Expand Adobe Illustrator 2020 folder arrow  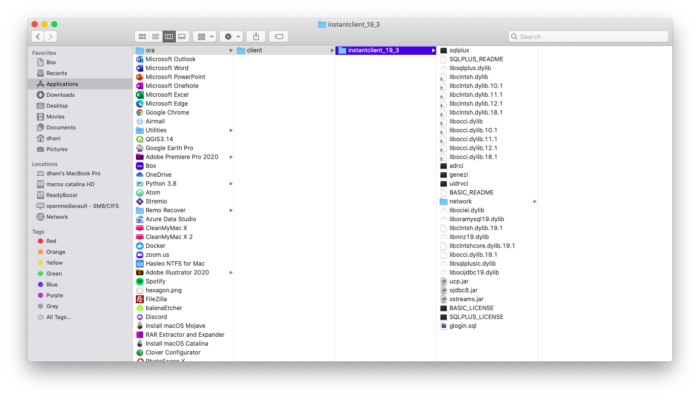pyautogui.click(x=231, y=272)
